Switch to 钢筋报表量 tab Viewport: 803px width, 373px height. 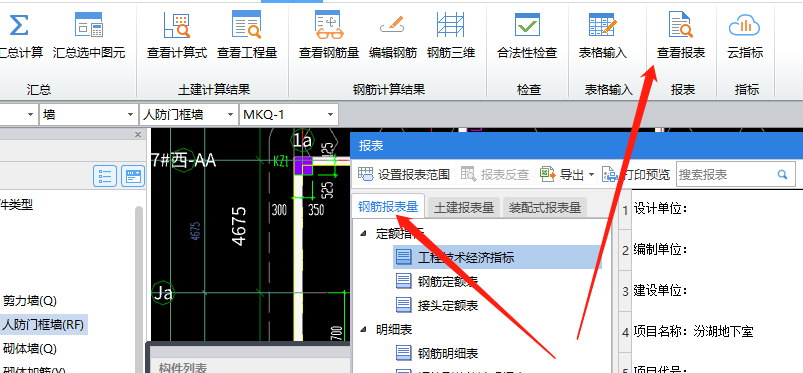click(x=388, y=207)
